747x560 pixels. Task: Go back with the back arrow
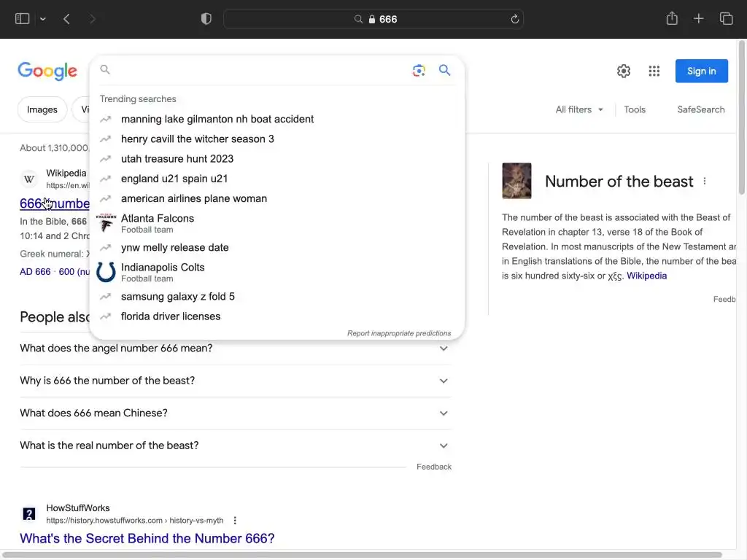[x=66, y=19]
